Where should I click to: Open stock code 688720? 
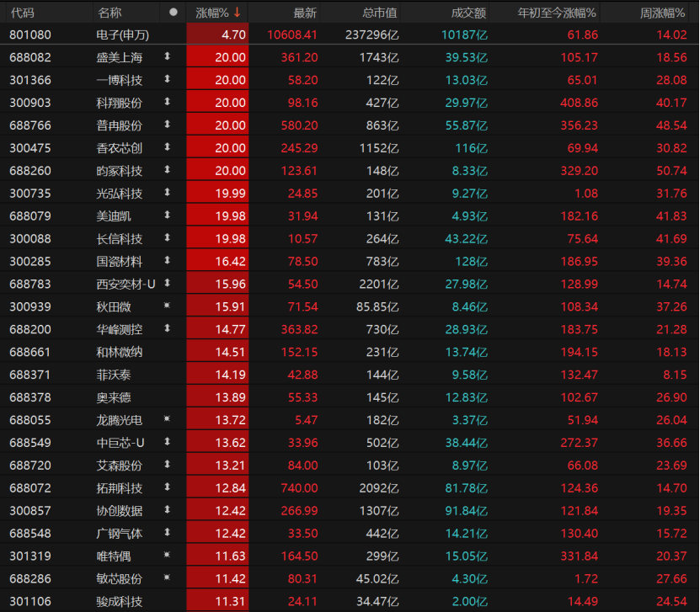[x=30, y=466]
